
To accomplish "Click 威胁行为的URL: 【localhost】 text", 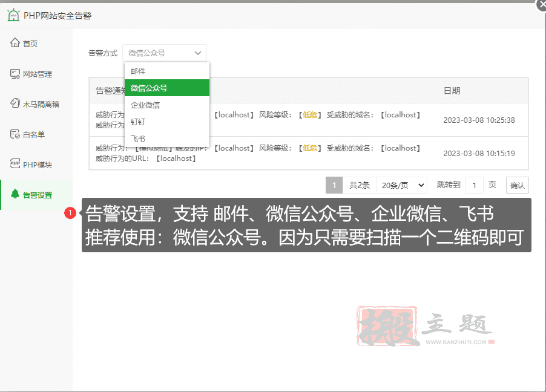I will point(145,158).
